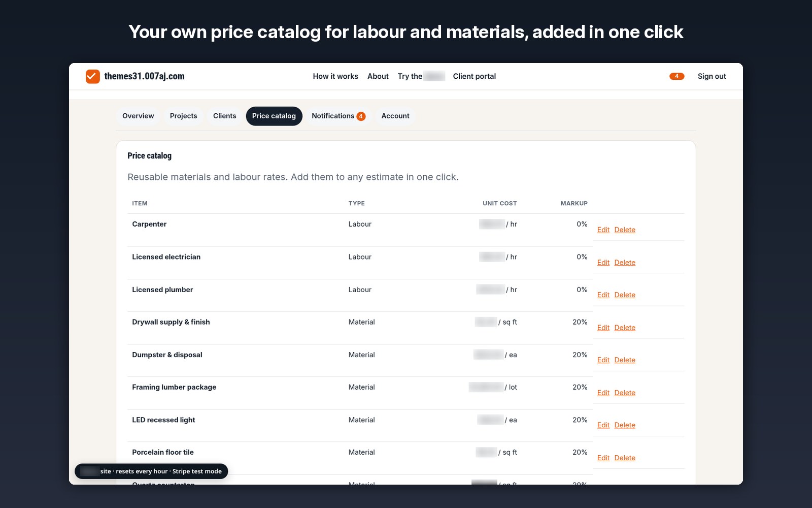Open the How it works page

click(335, 76)
